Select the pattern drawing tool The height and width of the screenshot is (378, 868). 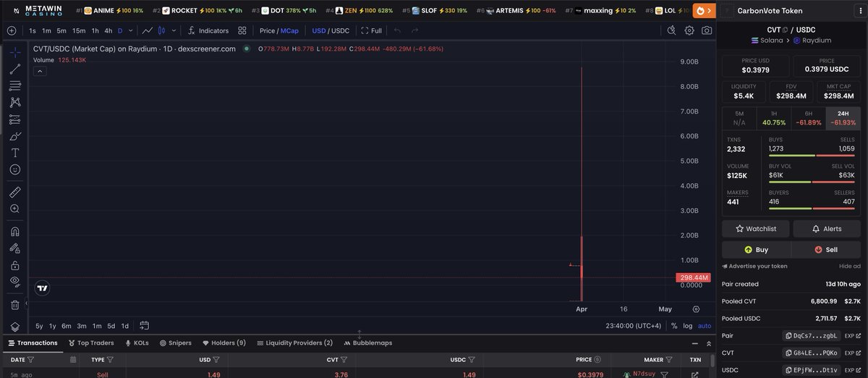pyautogui.click(x=15, y=103)
